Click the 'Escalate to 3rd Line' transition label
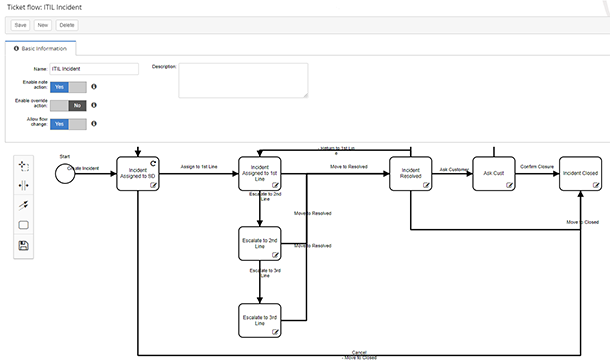 click(x=265, y=273)
